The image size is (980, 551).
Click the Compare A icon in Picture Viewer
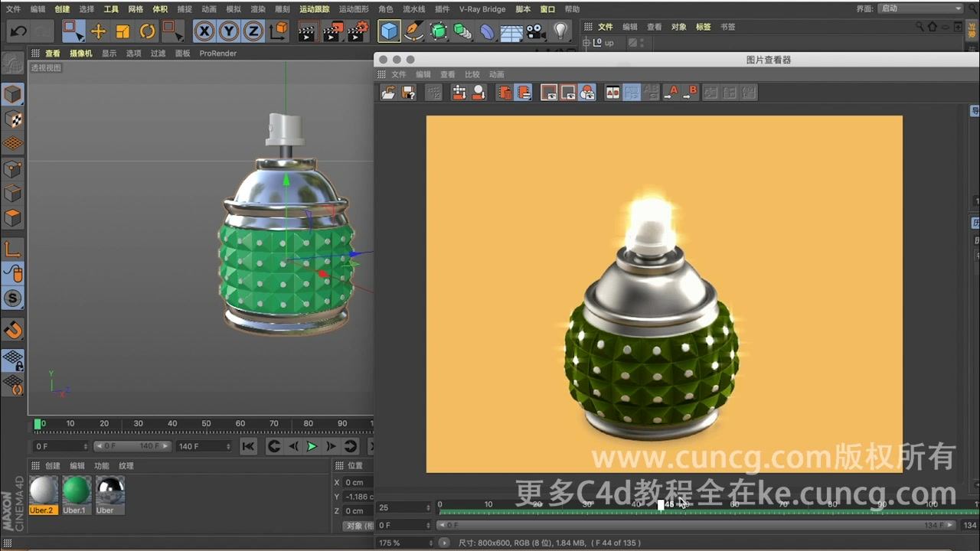(x=671, y=92)
